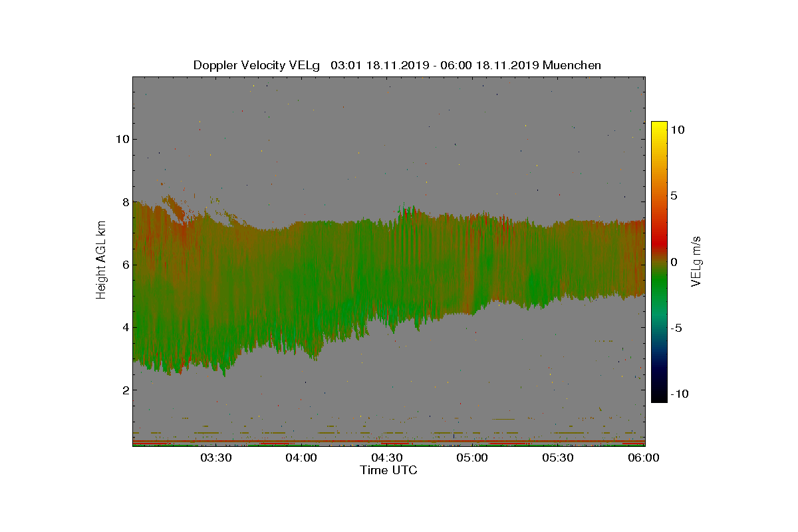798x532 pixels.
Task: Click the '05:30' time tick label
Action: tap(559, 458)
